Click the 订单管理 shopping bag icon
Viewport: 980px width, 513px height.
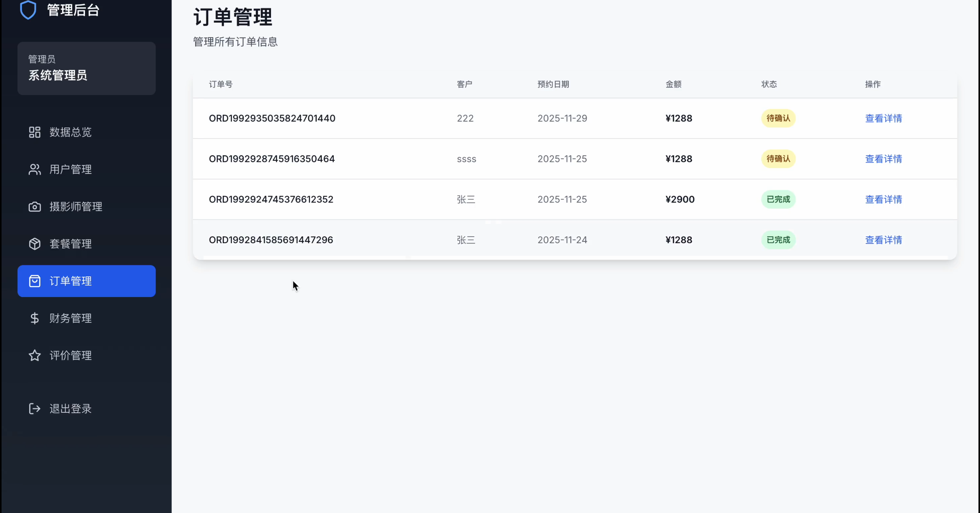34,281
